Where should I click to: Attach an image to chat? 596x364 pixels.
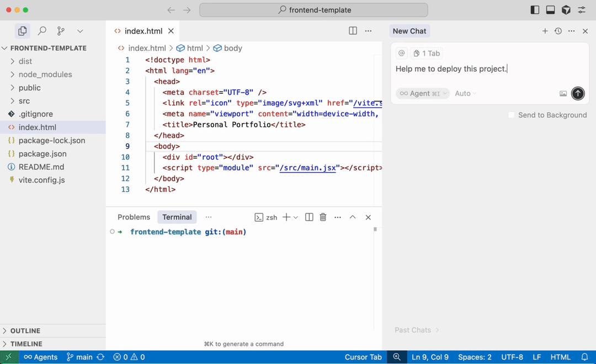tap(563, 94)
